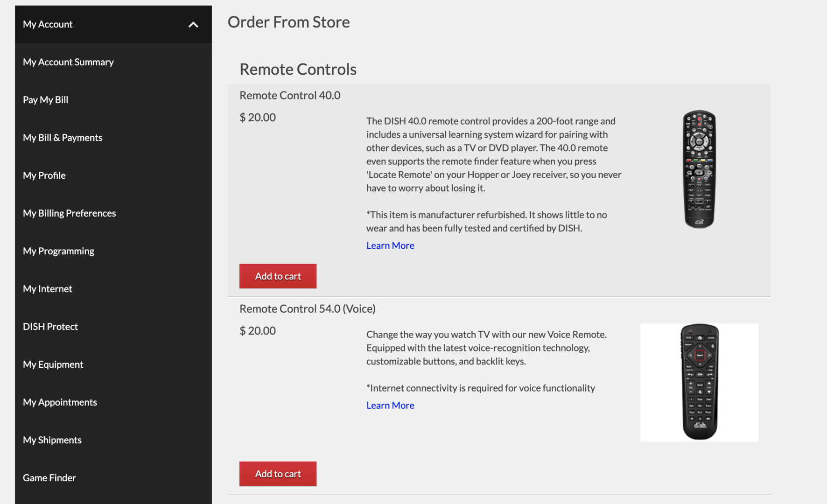Go to Pay My Bill

point(46,100)
